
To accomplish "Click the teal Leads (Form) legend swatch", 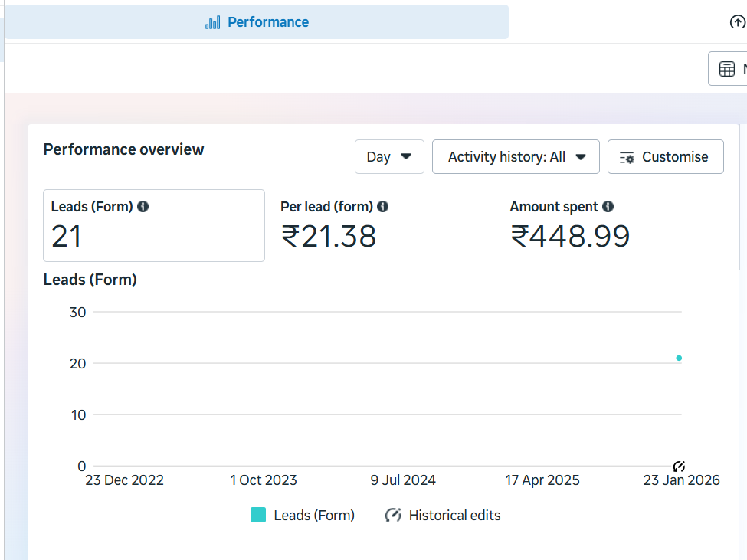I will tap(258, 516).
